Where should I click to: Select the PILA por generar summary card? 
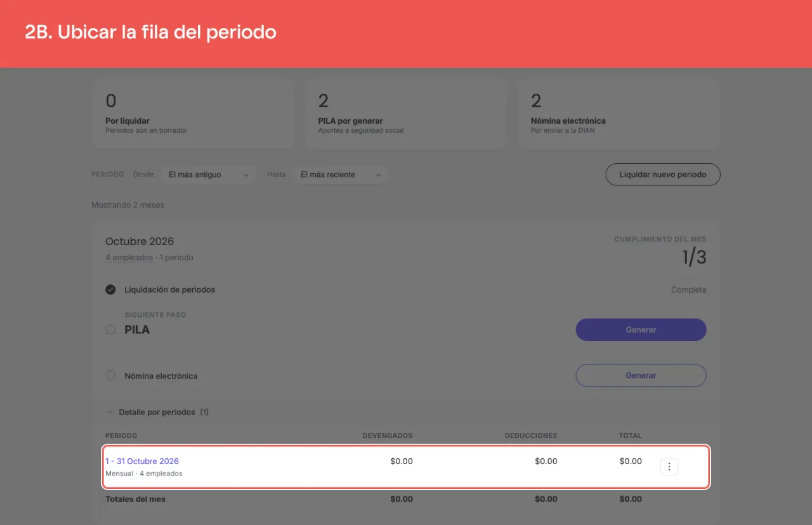406,114
